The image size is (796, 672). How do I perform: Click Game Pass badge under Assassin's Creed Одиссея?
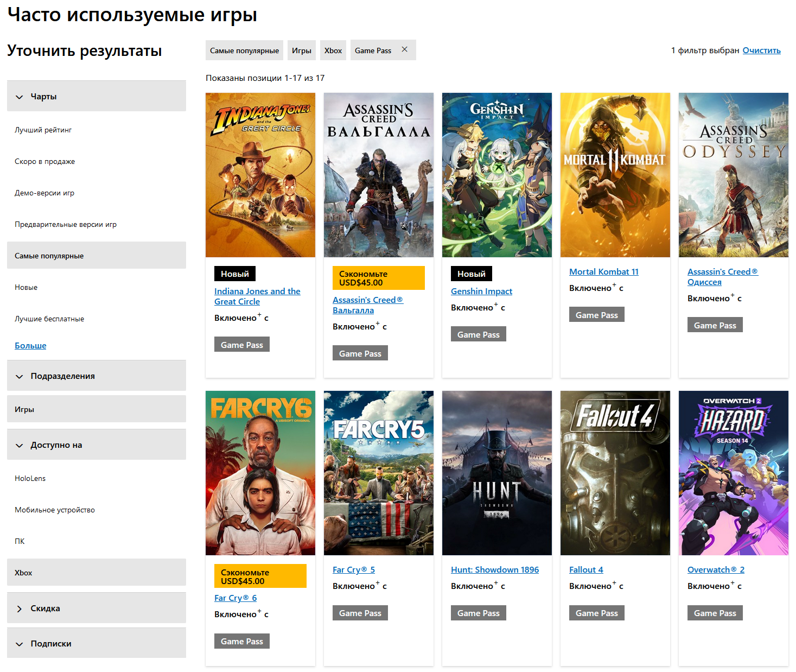click(x=715, y=325)
